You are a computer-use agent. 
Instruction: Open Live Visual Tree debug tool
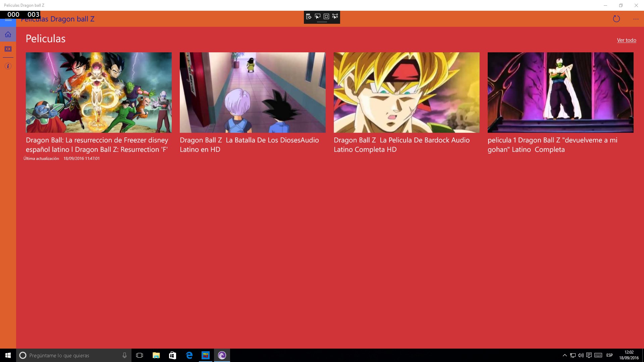[x=309, y=16]
